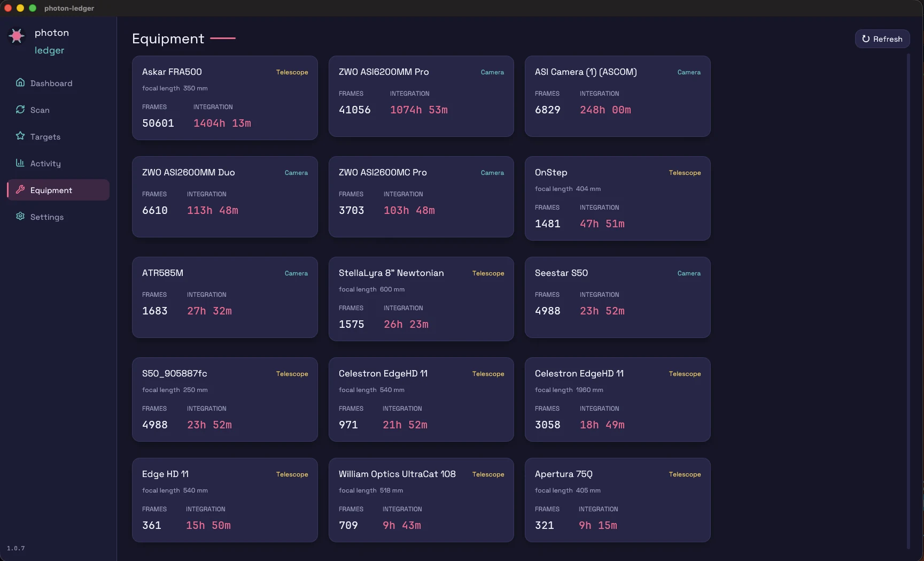Click the ASI Camera (1) (ASCOM) title
924x561 pixels.
coord(586,72)
